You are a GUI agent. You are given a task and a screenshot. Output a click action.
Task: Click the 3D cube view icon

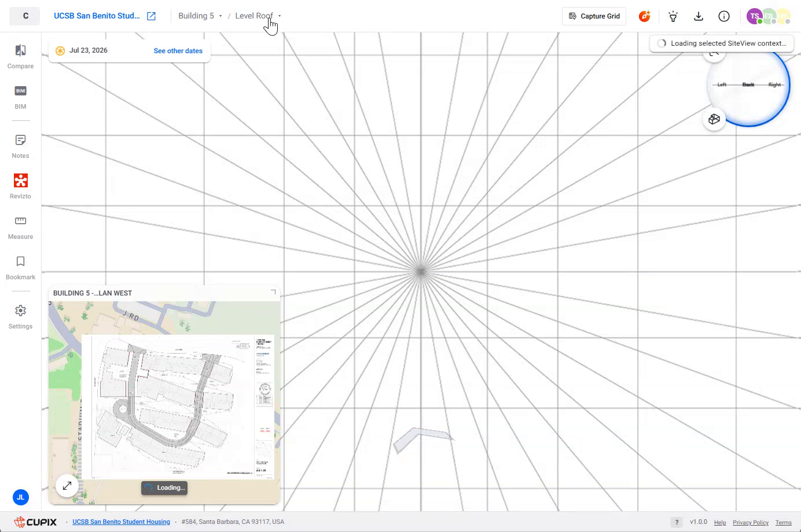(714, 119)
